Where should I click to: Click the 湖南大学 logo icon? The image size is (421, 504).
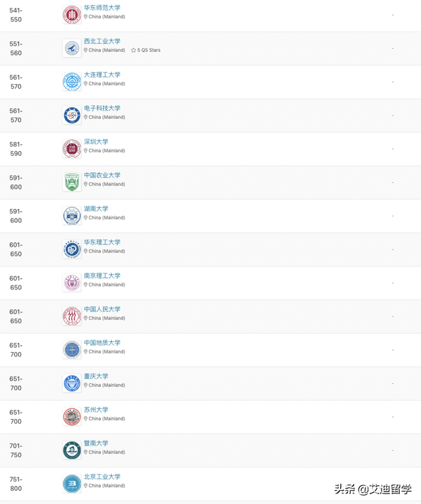click(x=72, y=216)
